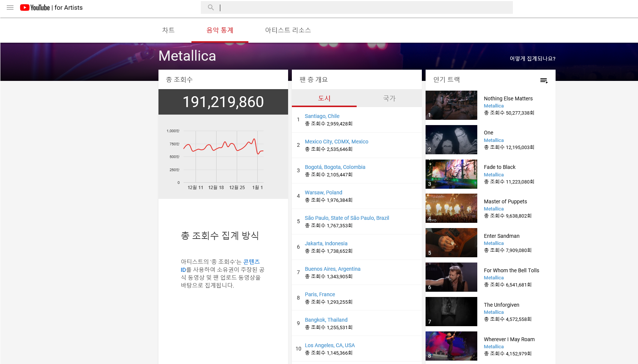This screenshot has width=638, height=364.
Task: Switch to the 차트 tab
Action: coord(168,30)
